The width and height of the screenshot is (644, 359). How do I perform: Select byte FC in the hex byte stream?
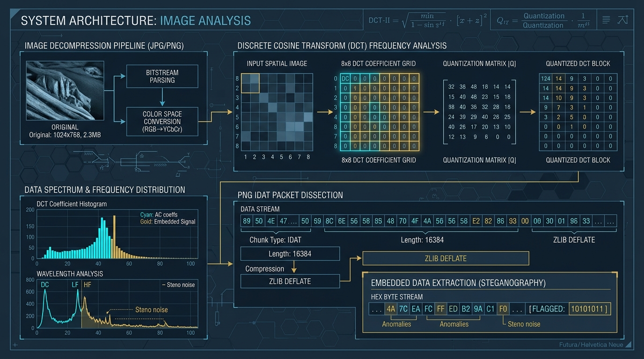tap(428, 309)
